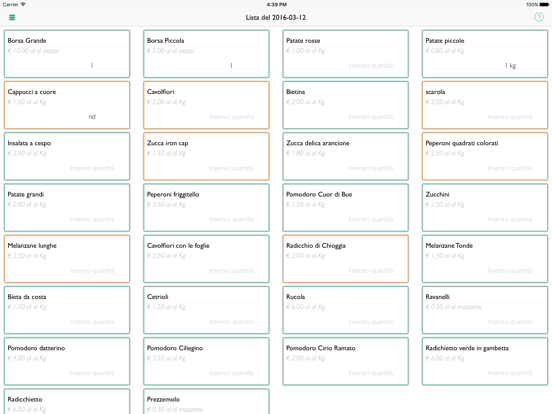Click Ravanelli price € 0.50 al mazzetto
This screenshot has height=414, width=552.
click(x=453, y=307)
